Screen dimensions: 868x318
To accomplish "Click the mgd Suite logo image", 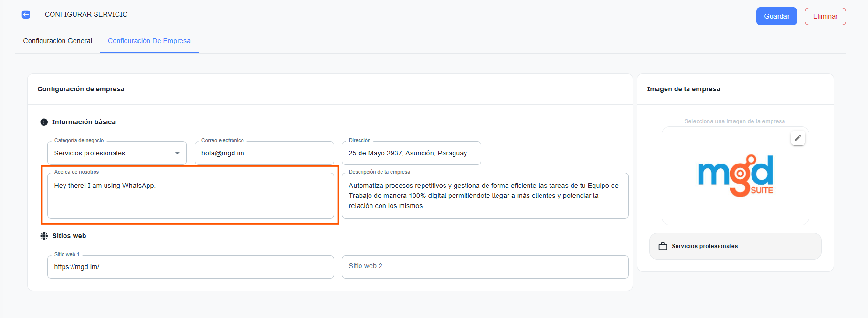I will pos(735,175).
